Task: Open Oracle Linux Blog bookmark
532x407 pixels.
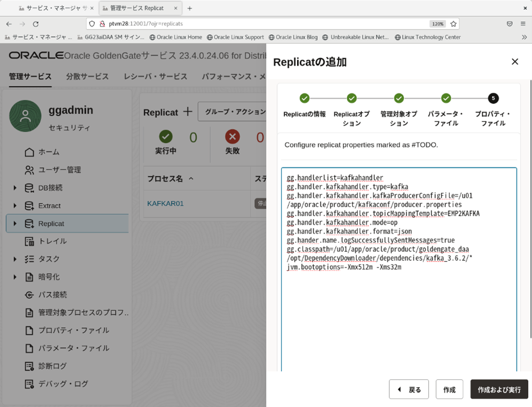Action: coord(293,37)
